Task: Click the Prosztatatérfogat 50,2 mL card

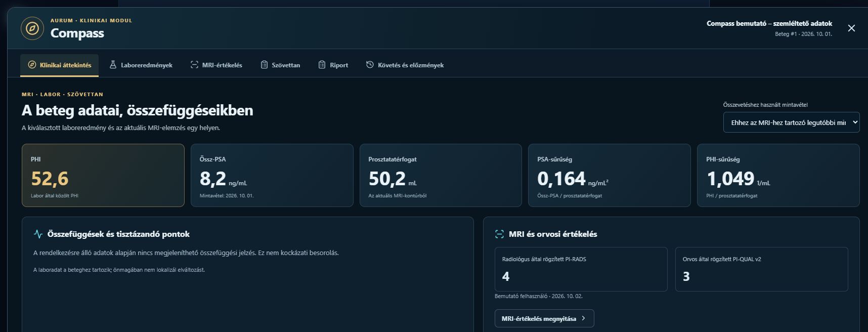Action: point(441,175)
